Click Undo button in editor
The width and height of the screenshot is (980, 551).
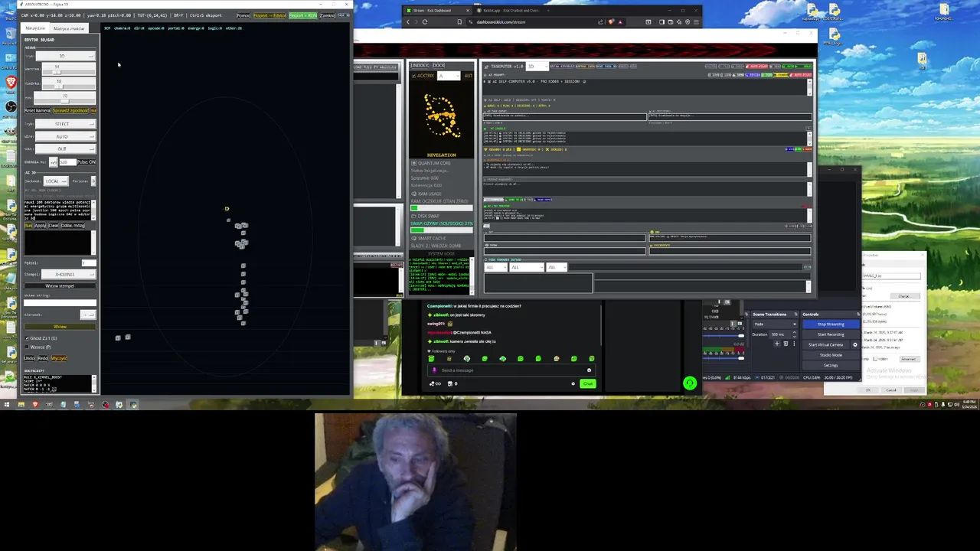29,358
